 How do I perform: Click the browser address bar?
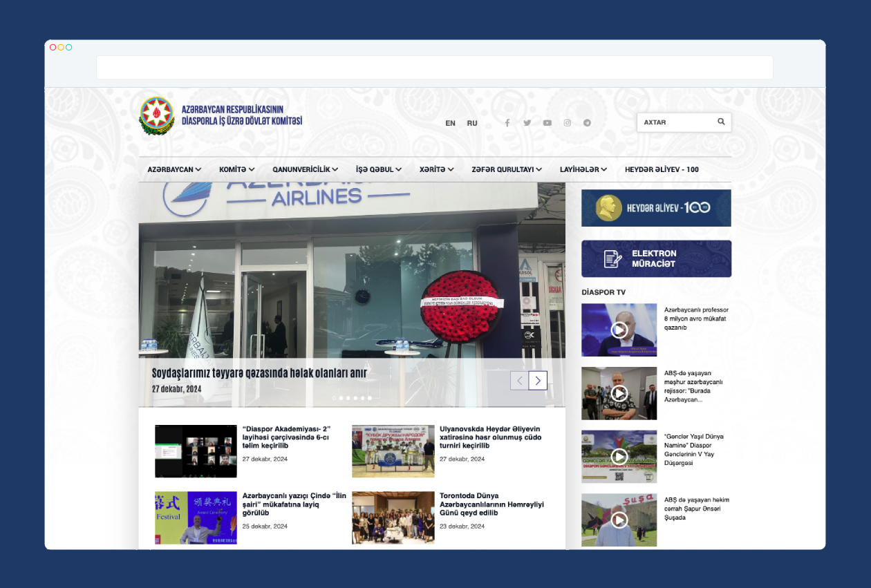434,68
